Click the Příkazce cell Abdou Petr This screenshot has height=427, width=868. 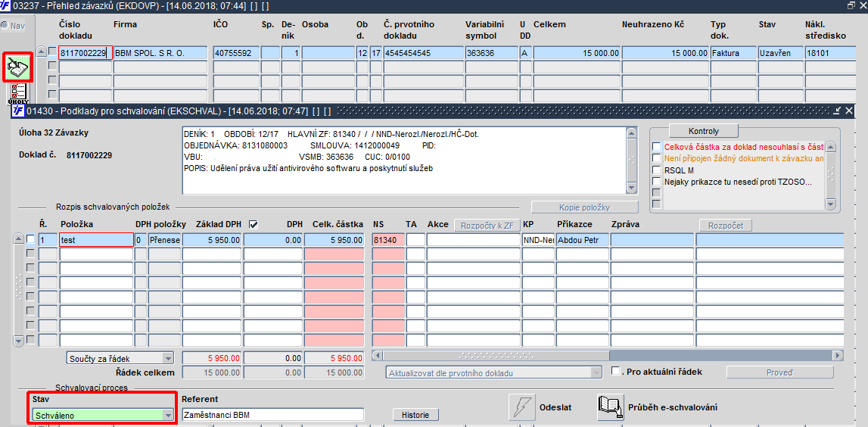pyautogui.click(x=583, y=240)
